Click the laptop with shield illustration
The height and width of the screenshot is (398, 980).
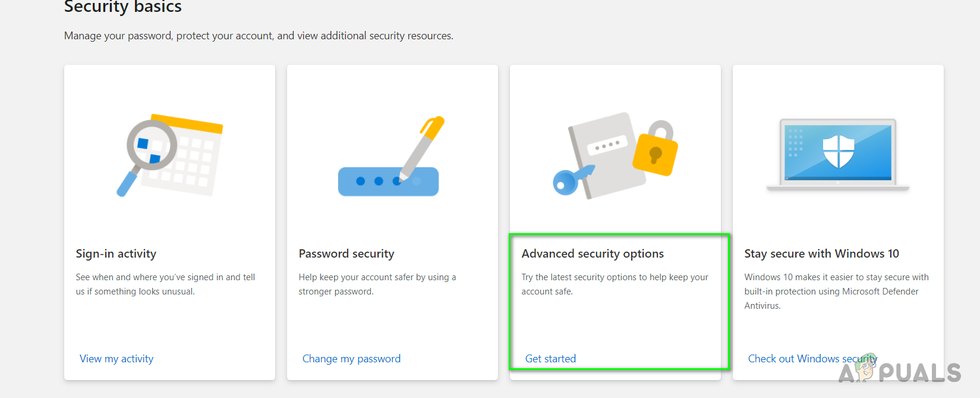tap(838, 153)
